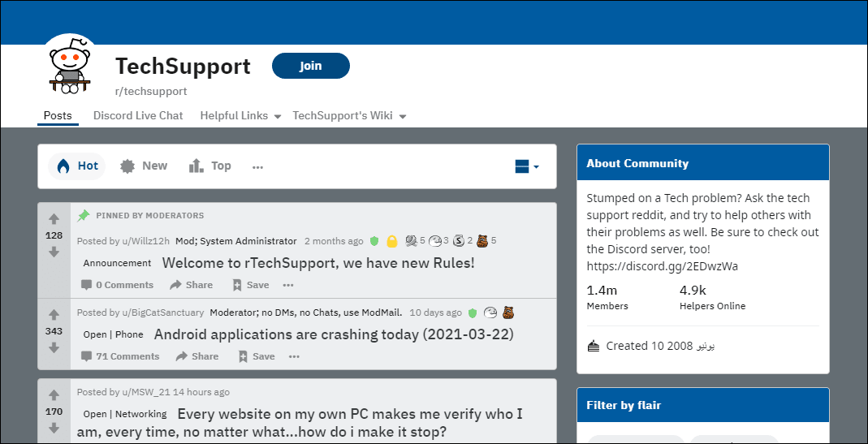This screenshot has height=444, width=868.
Task: Expand the TechSupport's Wiki menu
Action: (349, 116)
